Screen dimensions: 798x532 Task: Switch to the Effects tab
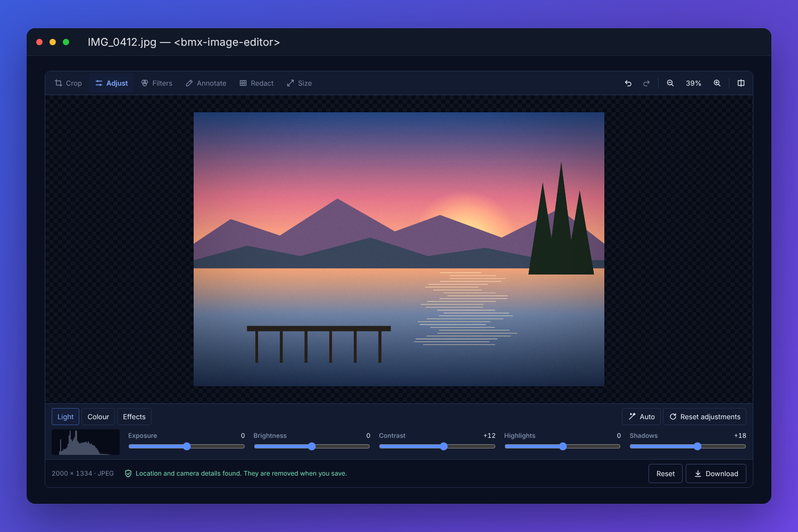pos(134,417)
